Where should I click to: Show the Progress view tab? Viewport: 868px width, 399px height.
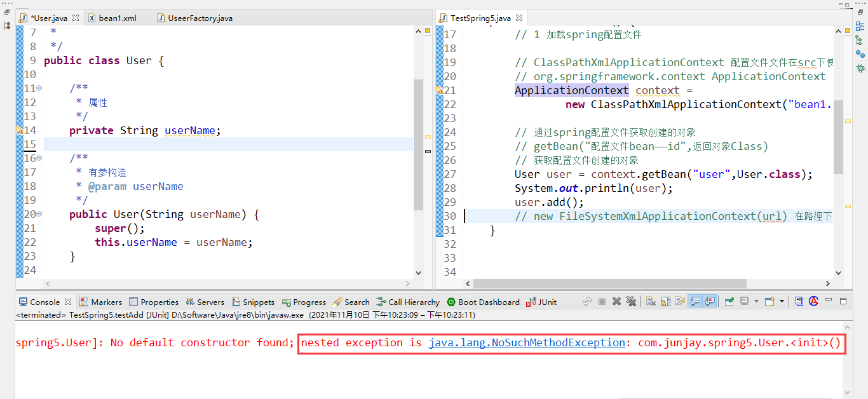[304, 302]
